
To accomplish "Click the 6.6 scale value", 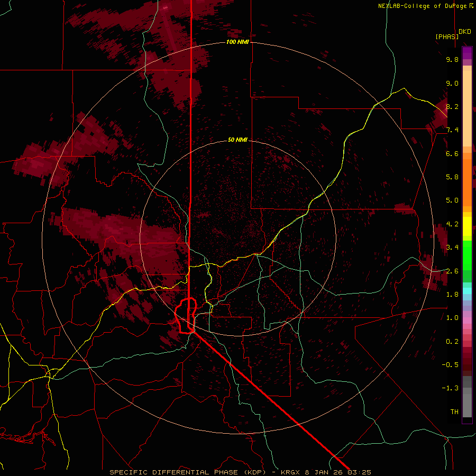I will click(452, 153).
